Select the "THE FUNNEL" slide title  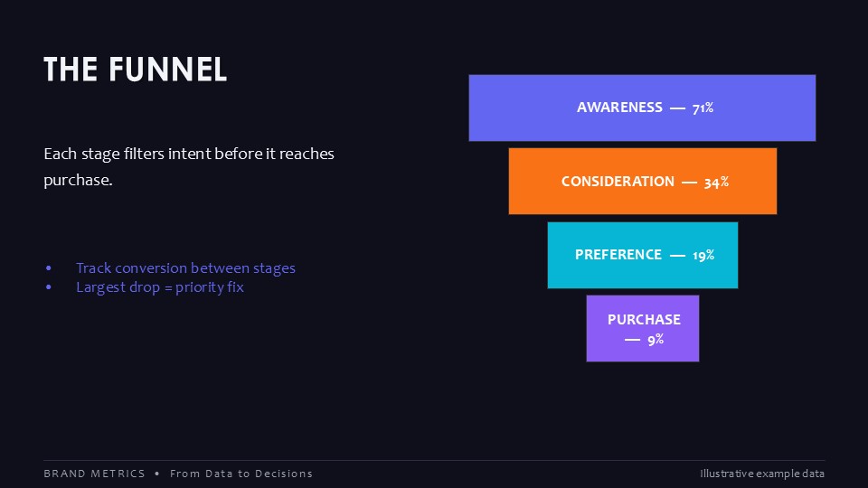[x=135, y=70]
